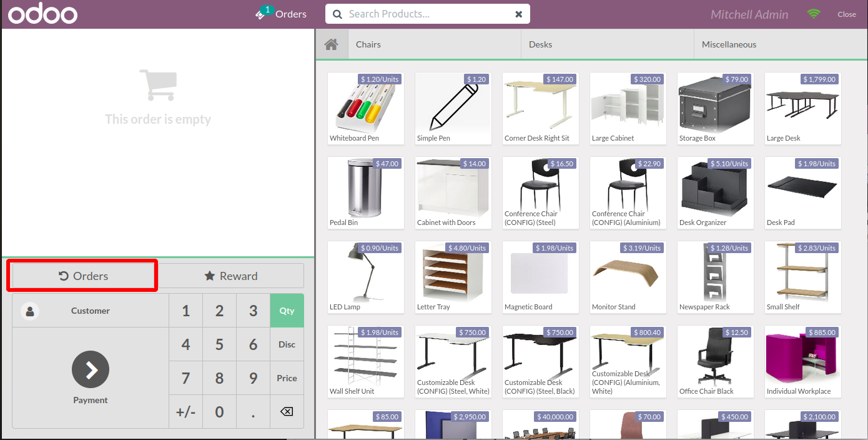
Task: Add Individual Workplace product
Action: (803, 362)
